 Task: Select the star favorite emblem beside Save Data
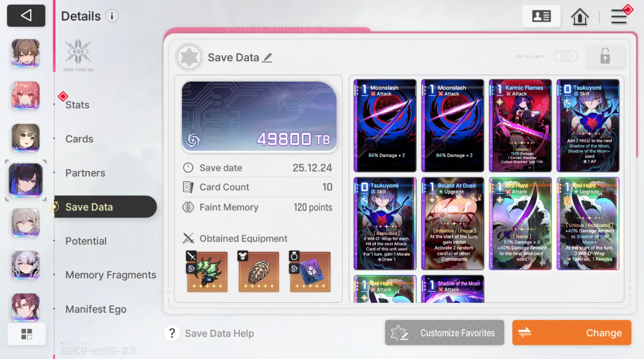coord(189,58)
